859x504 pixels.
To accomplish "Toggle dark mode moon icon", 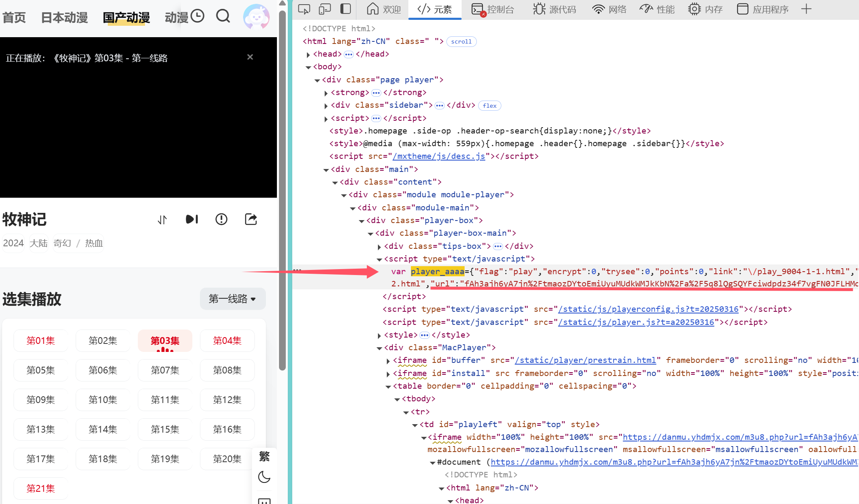I will tap(264, 477).
